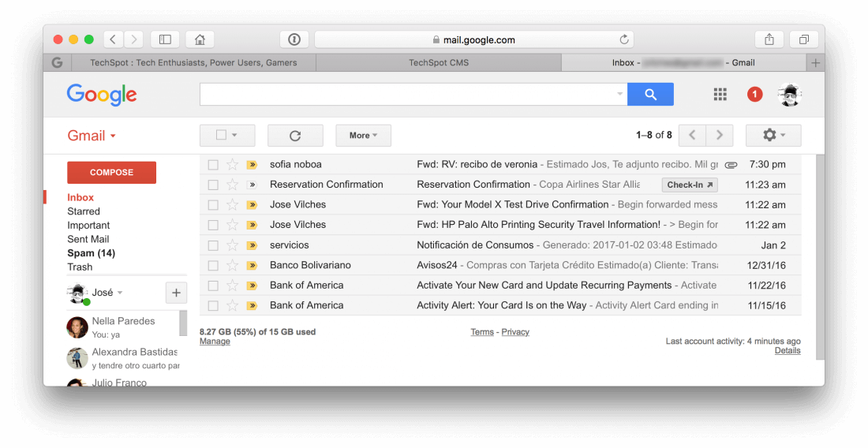
Task: Open account activity Details link
Action: click(788, 351)
